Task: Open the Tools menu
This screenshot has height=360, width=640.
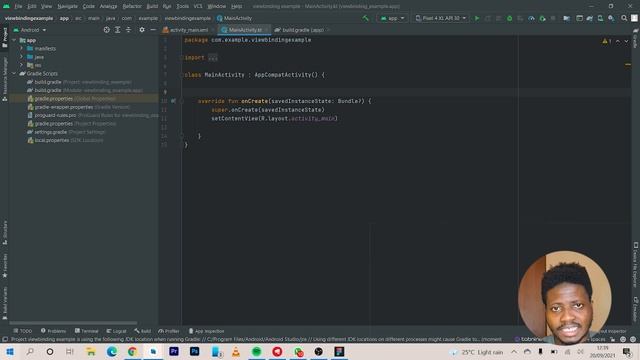Action: click(182, 7)
